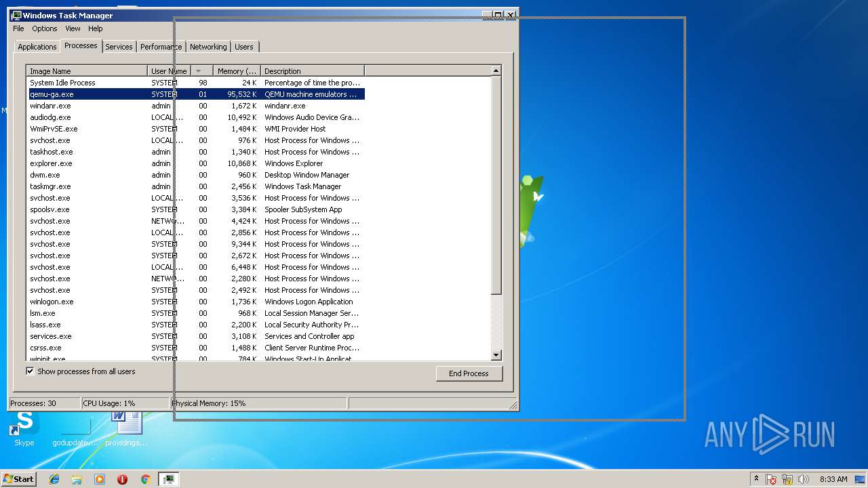Click the End Process button
The image size is (868, 488).
click(x=469, y=373)
